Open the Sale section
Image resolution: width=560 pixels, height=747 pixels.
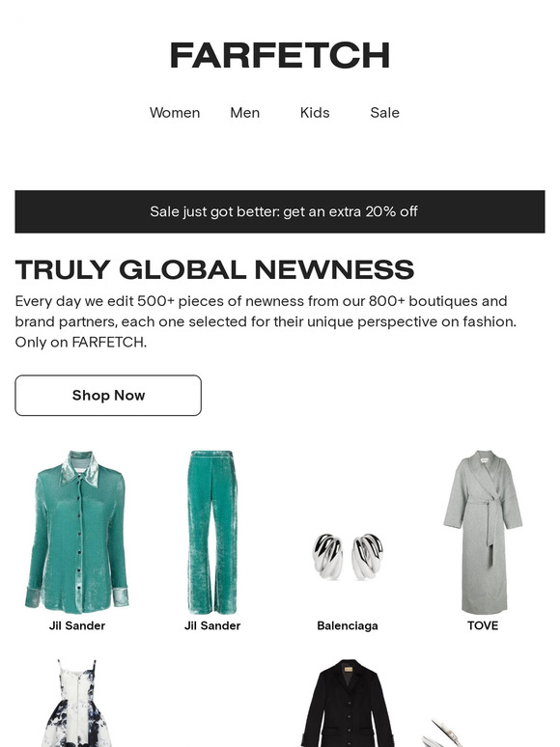pyautogui.click(x=384, y=113)
